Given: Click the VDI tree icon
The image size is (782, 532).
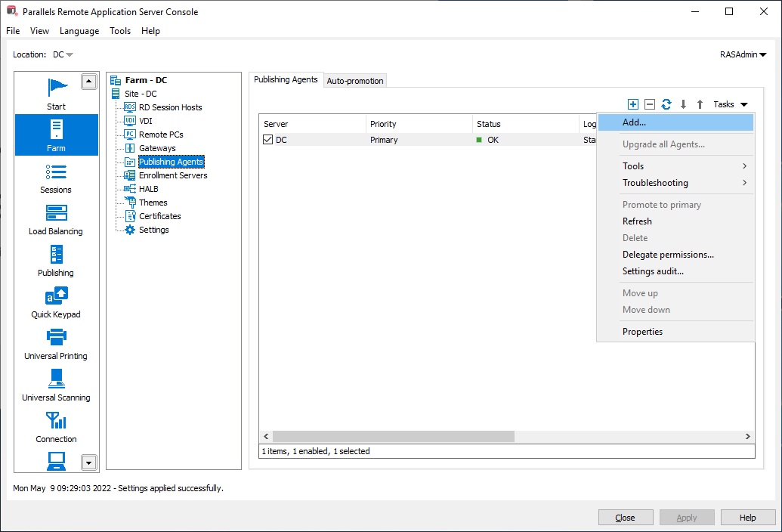Looking at the screenshot, I should tap(130, 121).
